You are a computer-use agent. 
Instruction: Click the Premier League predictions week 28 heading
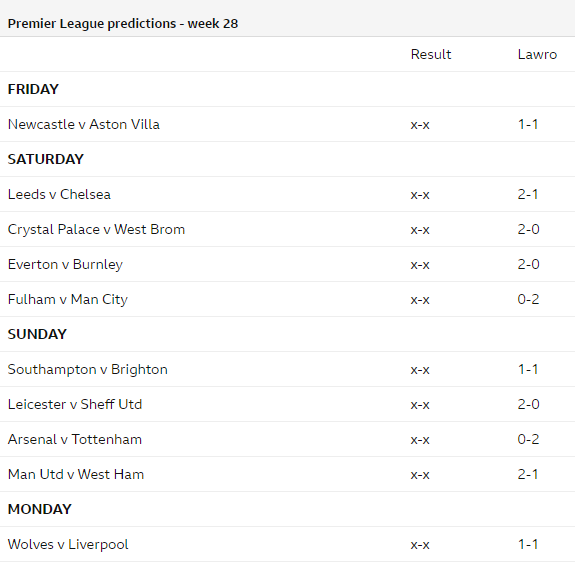123,23
